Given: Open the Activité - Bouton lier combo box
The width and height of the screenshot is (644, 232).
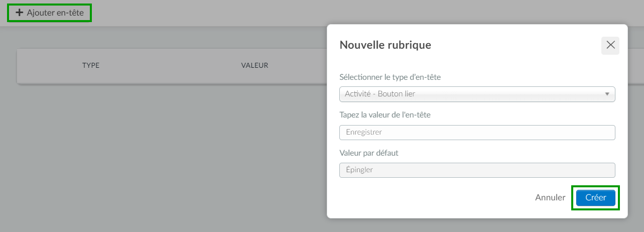Looking at the screenshot, I should pyautogui.click(x=477, y=94).
